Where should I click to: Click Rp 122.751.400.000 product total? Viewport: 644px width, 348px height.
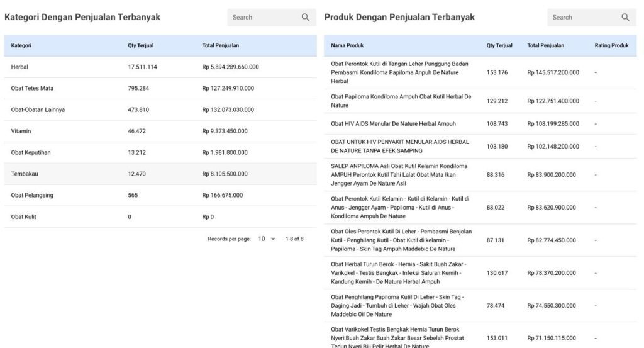pos(553,101)
